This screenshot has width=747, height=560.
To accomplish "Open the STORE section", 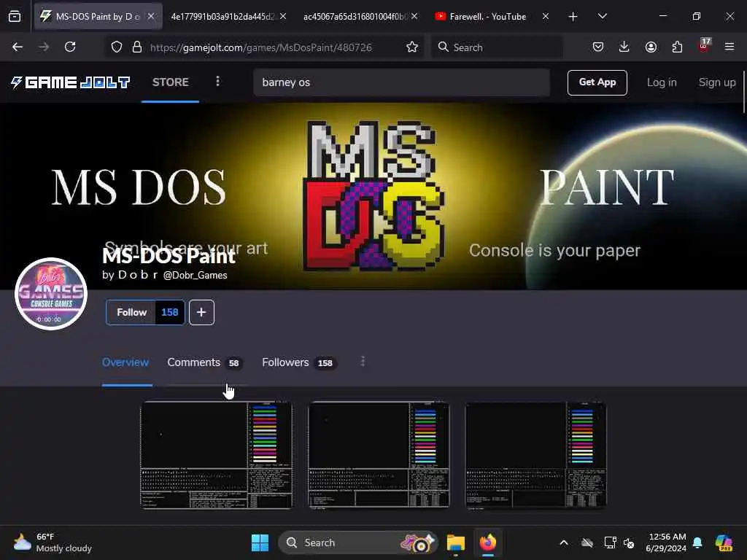I will 171,82.
